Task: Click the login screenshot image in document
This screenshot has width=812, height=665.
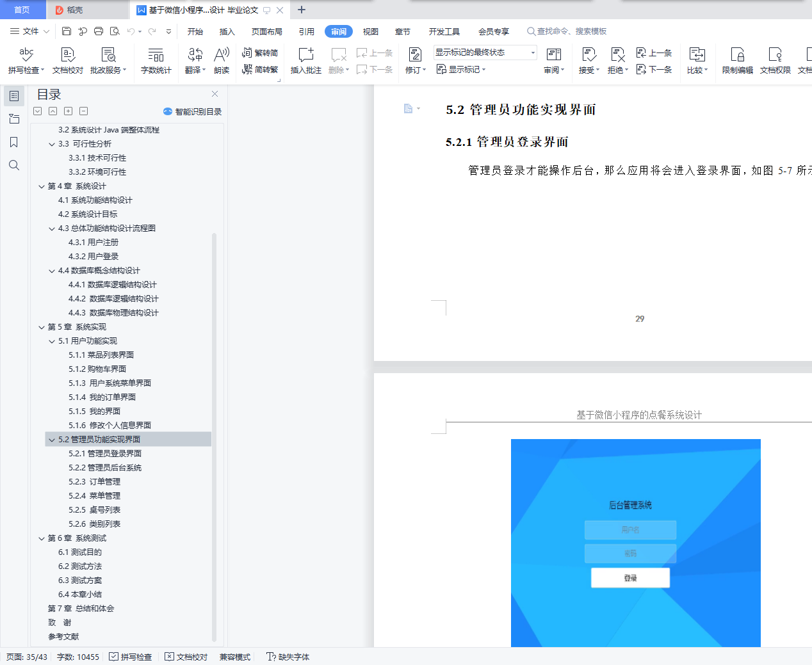Action: 635,543
